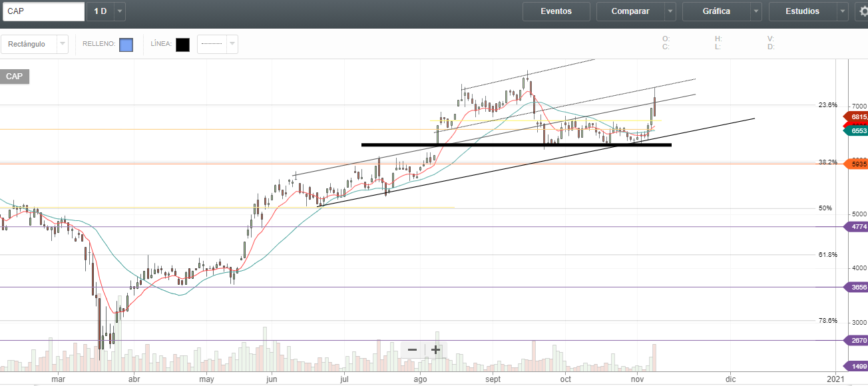Click the 'sept' month label on time axis
The height and width of the screenshot is (386, 868).
click(x=493, y=379)
